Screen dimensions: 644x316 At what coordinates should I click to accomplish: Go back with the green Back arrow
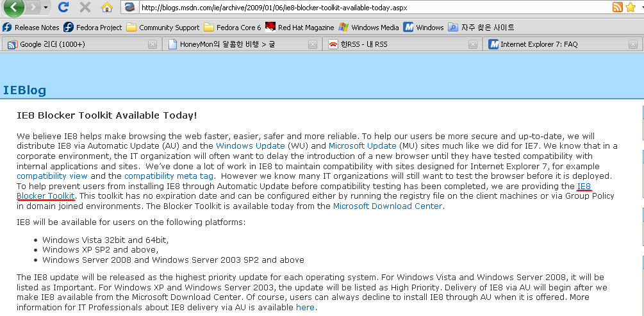(x=13, y=7)
